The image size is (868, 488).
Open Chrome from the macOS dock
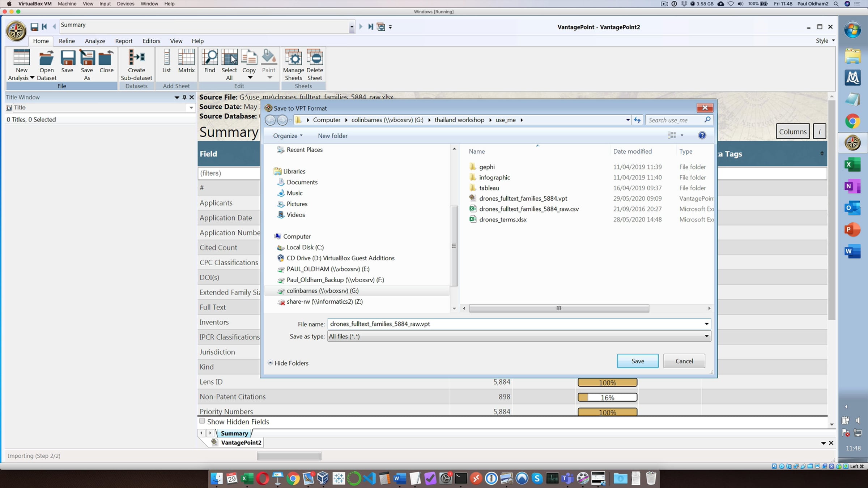point(293,479)
